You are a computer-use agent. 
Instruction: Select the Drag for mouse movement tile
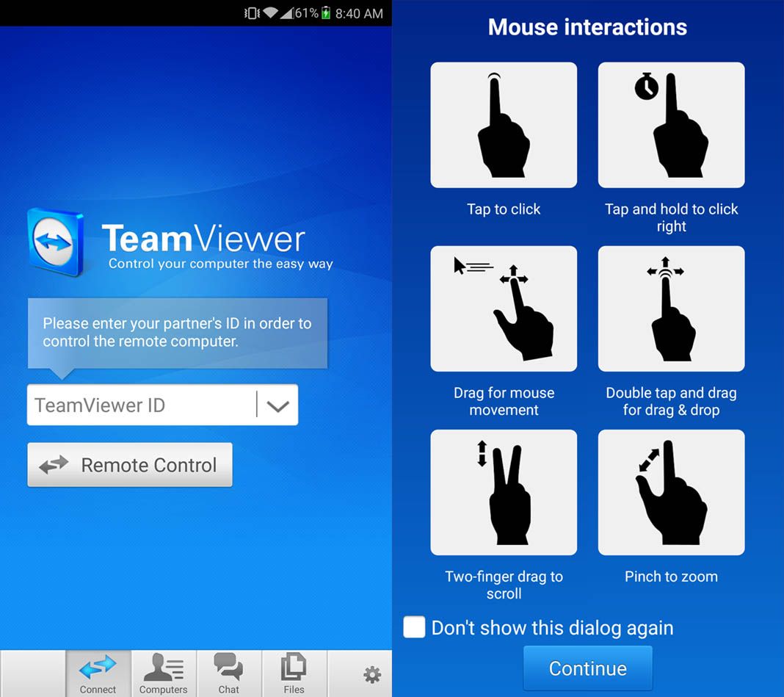click(x=504, y=308)
